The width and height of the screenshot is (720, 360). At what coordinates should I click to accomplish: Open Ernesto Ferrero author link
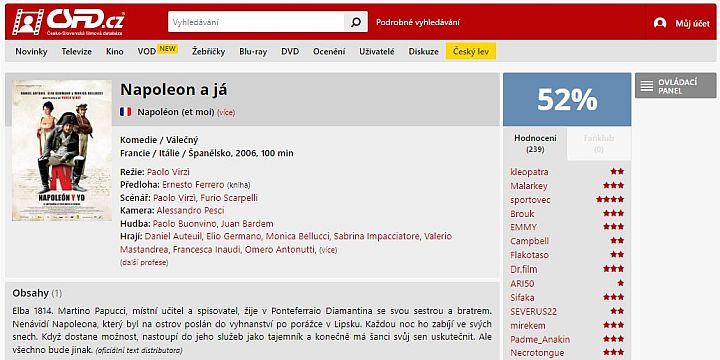tap(193, 185)
